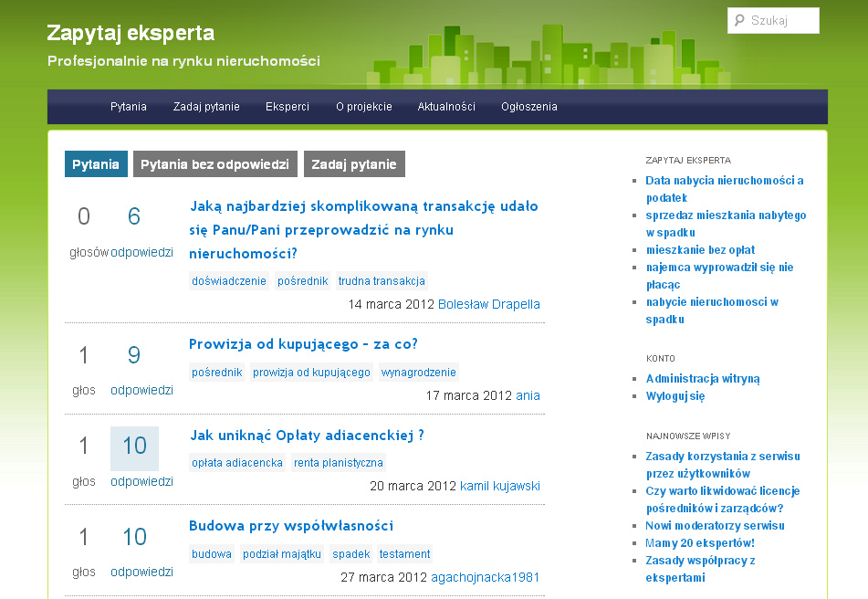
Task: Open Administracja witryną link
Action: coord(703,379)
